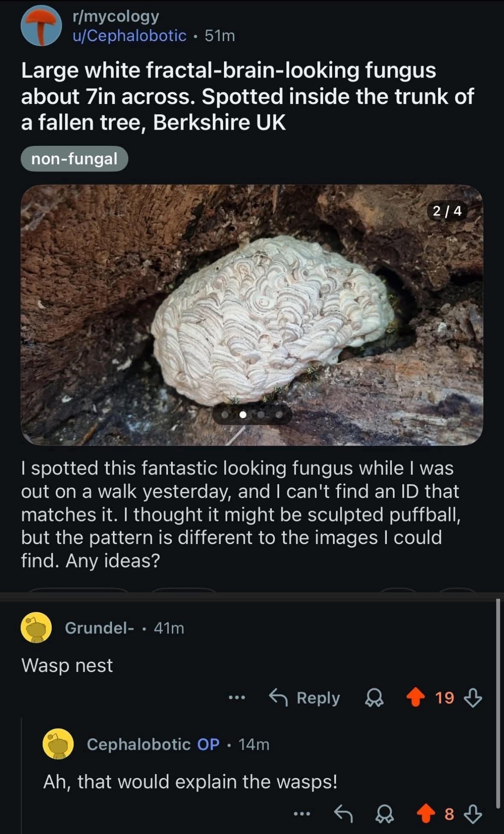Jump to the first image dot

point(225,414)
